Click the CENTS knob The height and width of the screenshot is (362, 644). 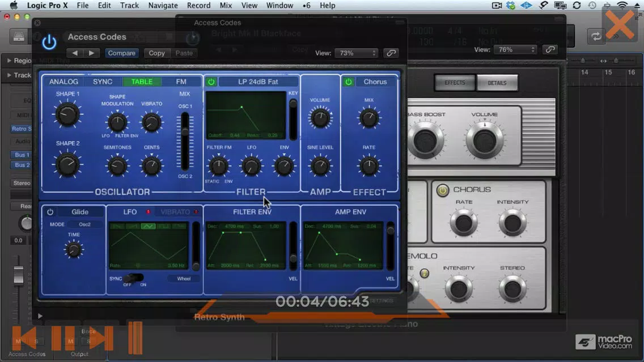[x=151, y=166]
